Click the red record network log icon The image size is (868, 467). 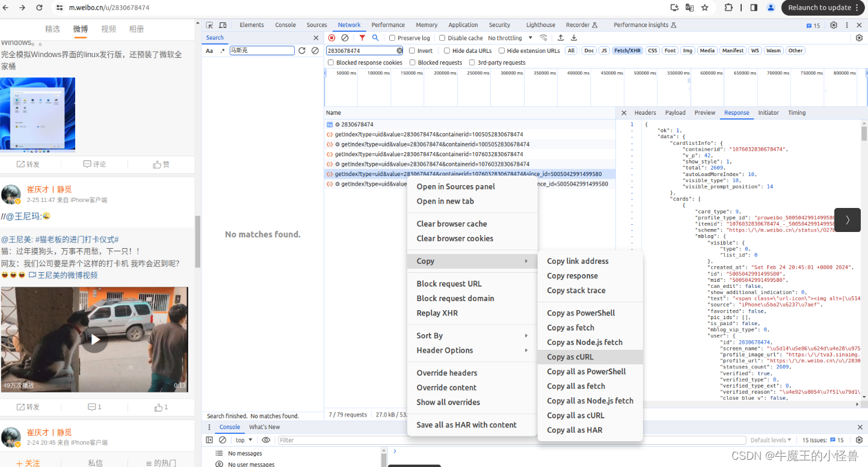pos(331,38)
